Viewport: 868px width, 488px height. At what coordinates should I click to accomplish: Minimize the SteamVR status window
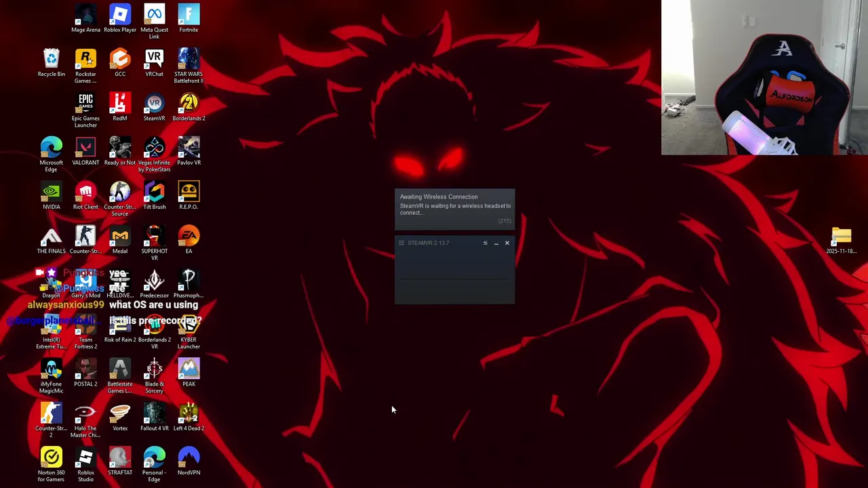496,243
